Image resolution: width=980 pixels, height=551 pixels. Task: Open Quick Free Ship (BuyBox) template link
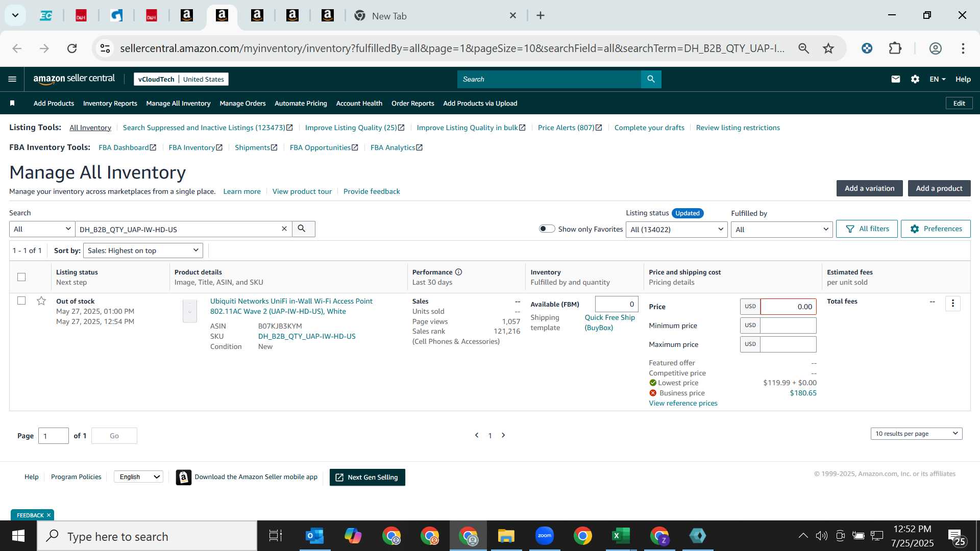click(609, 322)
